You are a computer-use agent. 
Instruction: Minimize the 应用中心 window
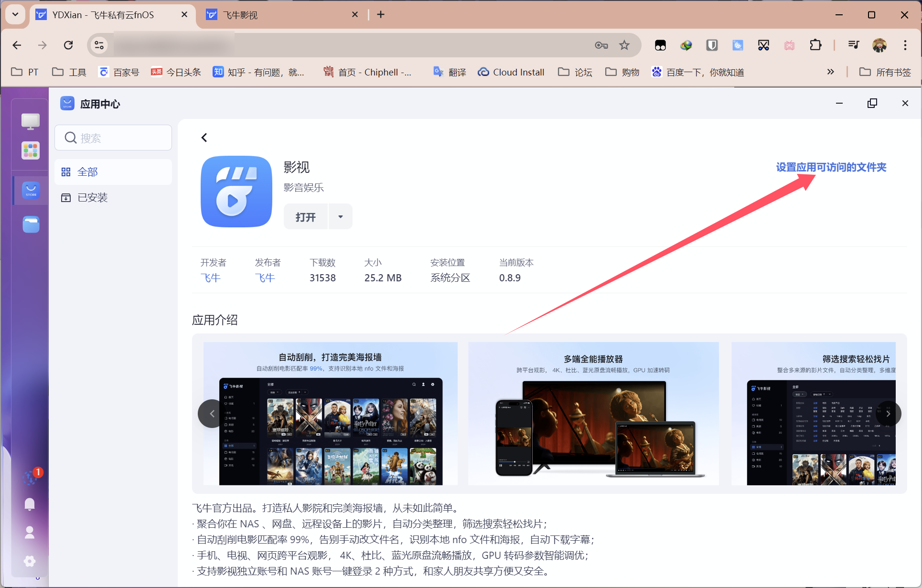pyautogui.click(x=839, y=103)
